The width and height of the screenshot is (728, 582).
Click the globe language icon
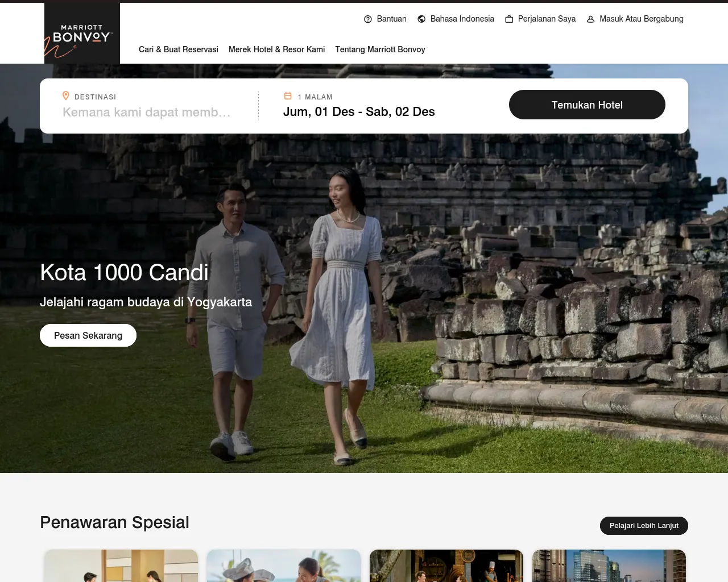pos(421,19)
